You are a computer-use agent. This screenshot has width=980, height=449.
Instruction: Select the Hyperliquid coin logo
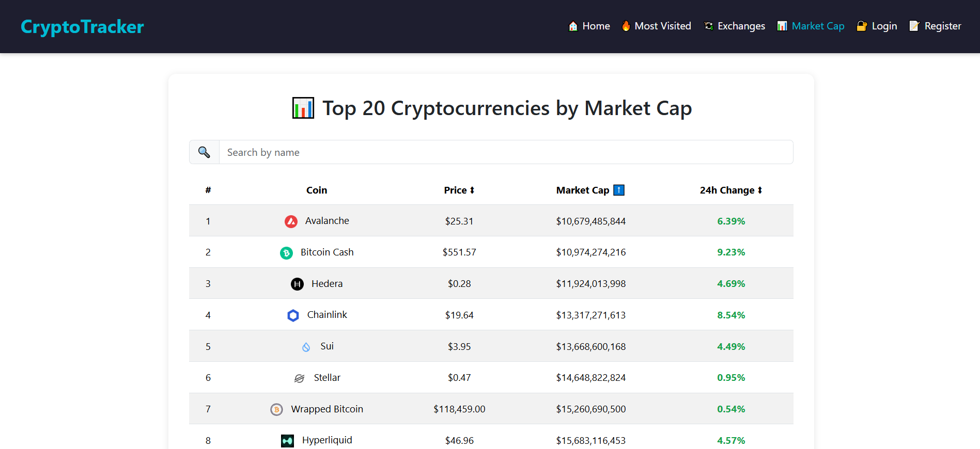click(287, 441)
